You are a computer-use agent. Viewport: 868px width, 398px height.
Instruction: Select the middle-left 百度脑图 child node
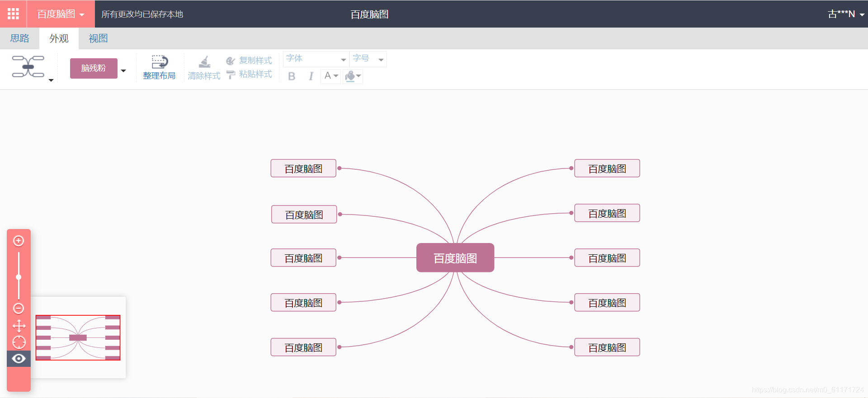coord(303,258)
